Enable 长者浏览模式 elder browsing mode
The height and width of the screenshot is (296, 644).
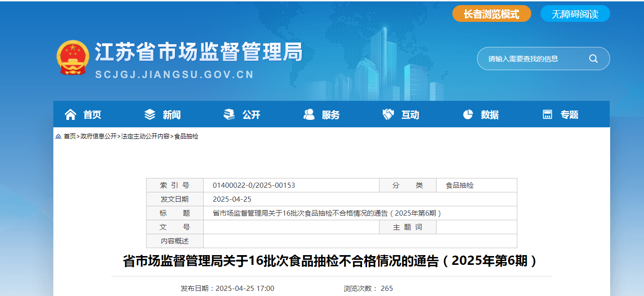(492, 14)
